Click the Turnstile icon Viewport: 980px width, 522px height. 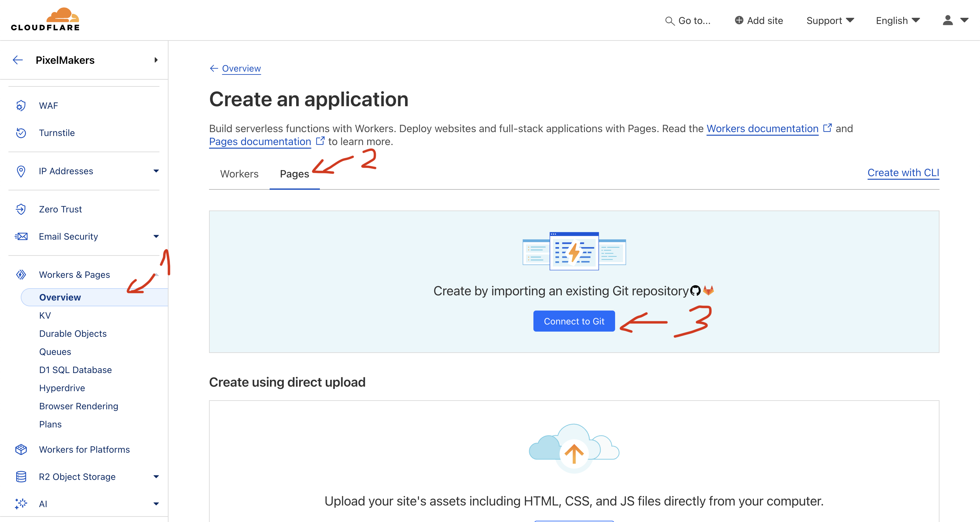(21, 133)
